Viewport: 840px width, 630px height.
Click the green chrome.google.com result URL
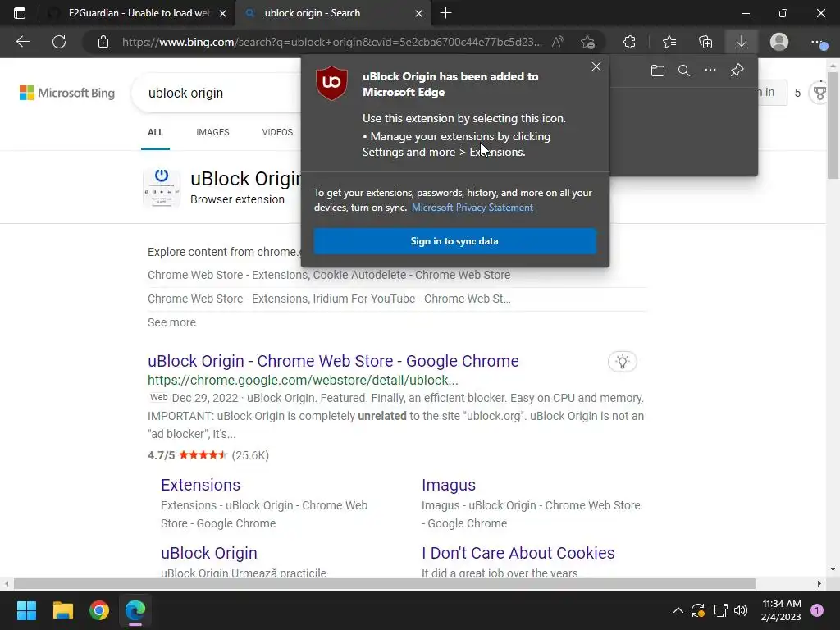click(304, 381)
